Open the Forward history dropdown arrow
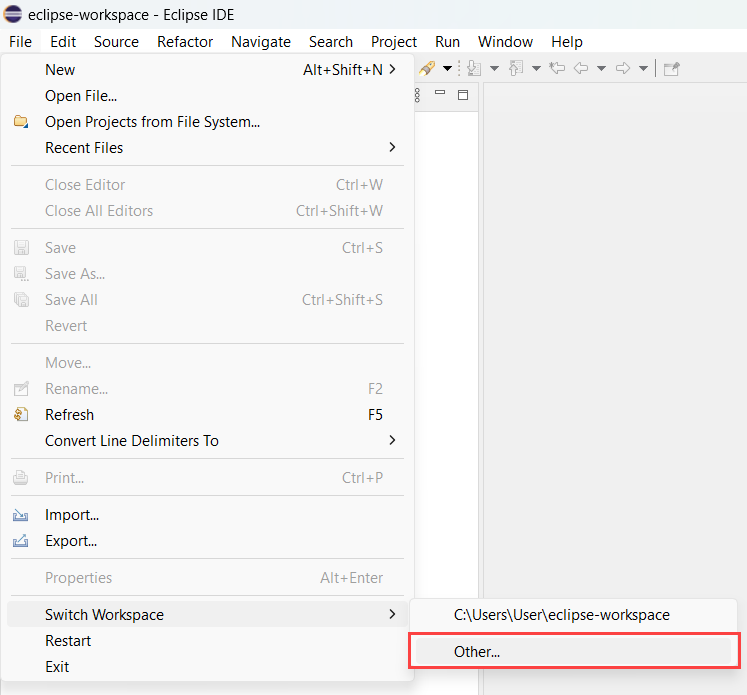Screen dimensions: 747x695 pos(644,69)
